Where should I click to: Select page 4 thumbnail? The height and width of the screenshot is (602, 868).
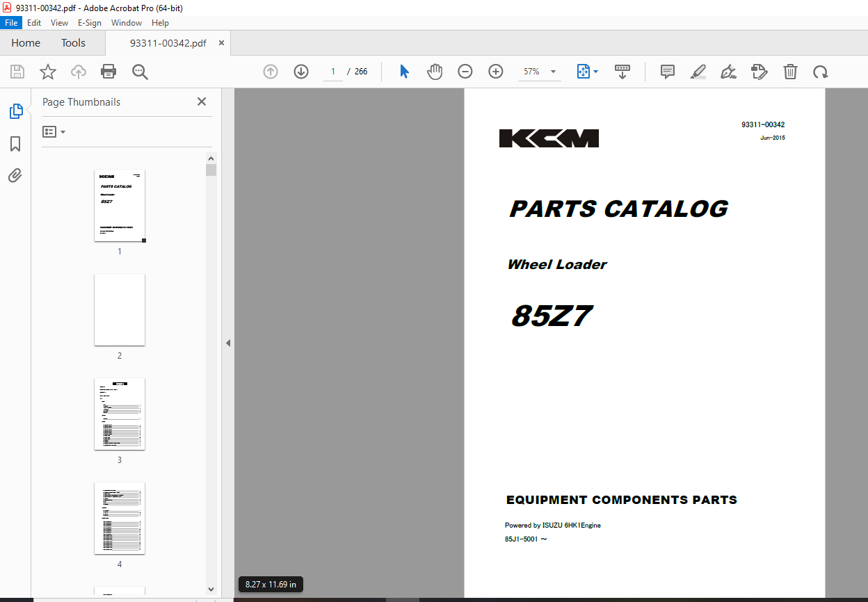point(120,518)
